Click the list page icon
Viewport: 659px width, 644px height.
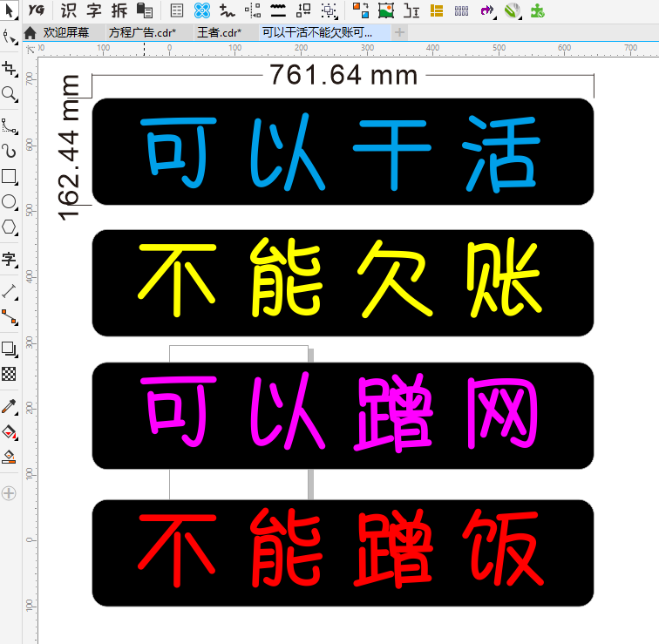pos(177,10)
